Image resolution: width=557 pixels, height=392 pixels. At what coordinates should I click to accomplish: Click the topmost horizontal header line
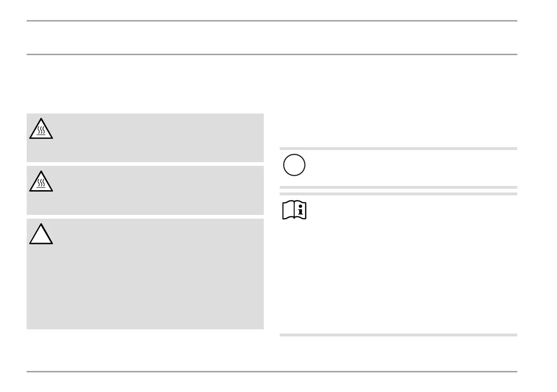pyautogui.click(x=272, y=21)
